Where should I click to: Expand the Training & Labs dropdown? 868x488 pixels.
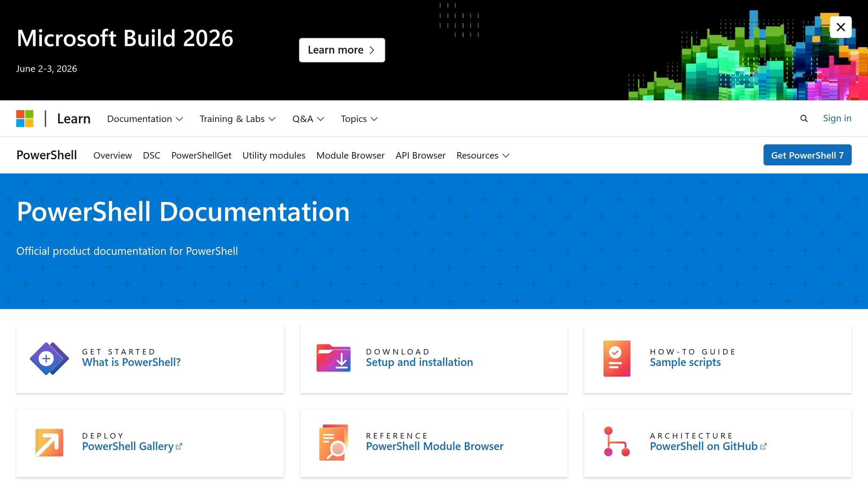[237, 119]
